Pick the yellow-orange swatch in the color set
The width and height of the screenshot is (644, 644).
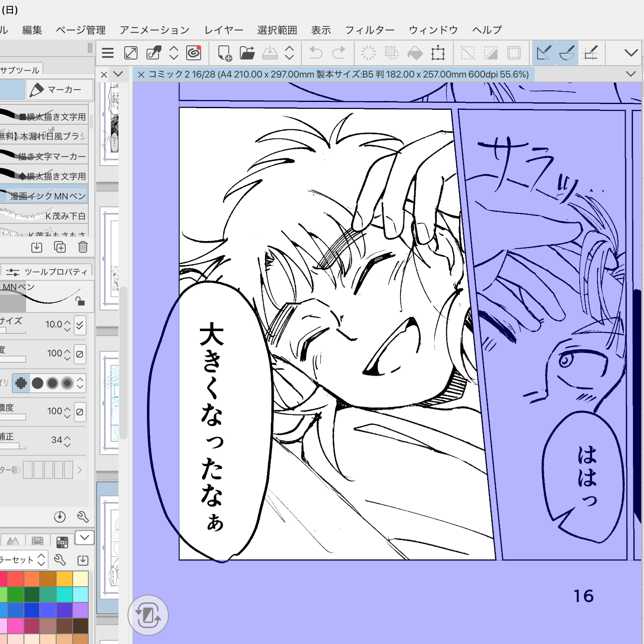(64, 579)
